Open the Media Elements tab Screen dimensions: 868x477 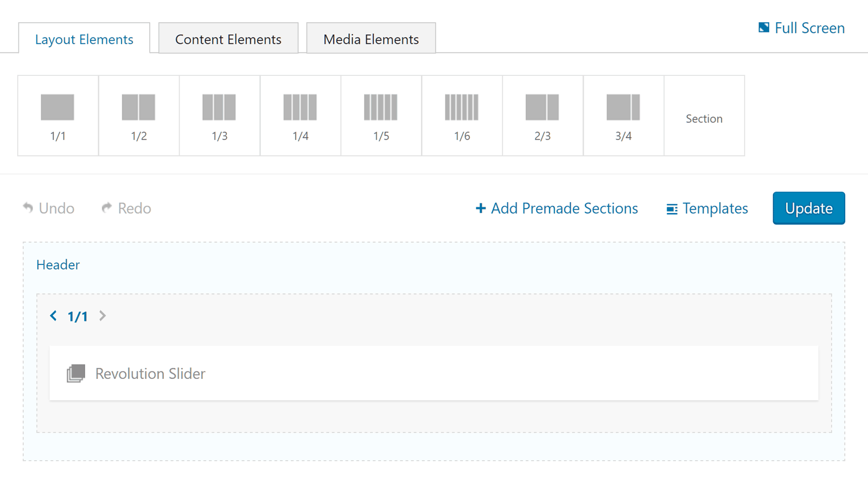pyautogui.click(x=371, y=38)
